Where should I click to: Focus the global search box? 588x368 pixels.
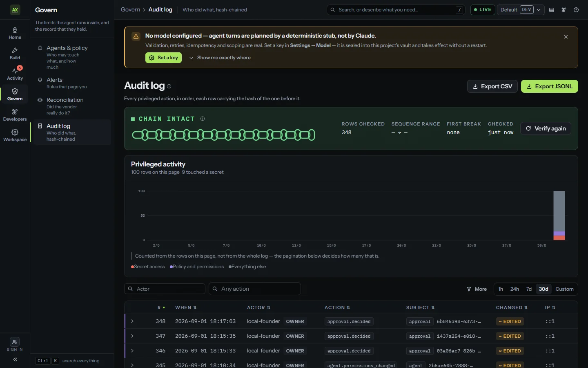tap(396, 10)
